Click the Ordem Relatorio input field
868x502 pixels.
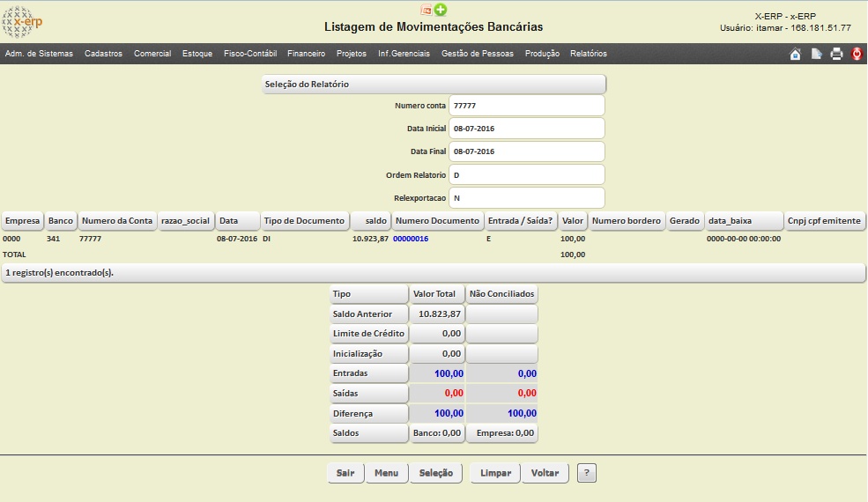(526, 175)
